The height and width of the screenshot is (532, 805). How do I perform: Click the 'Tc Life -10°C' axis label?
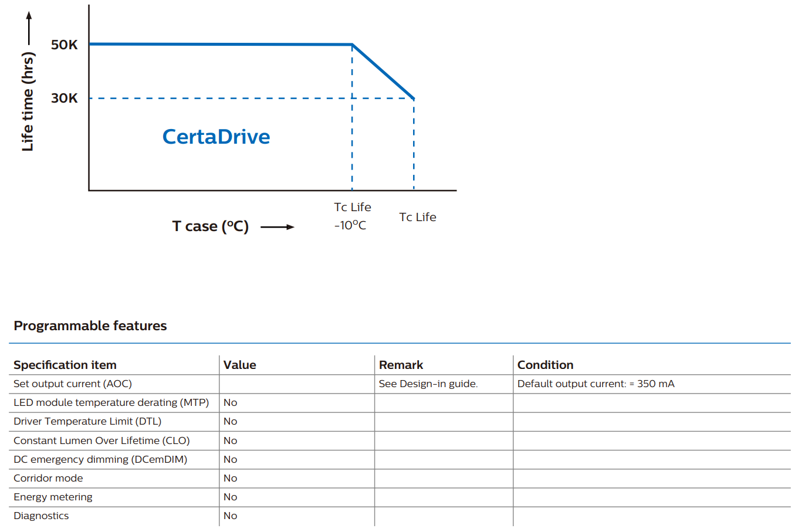click(x=353, y=216)
